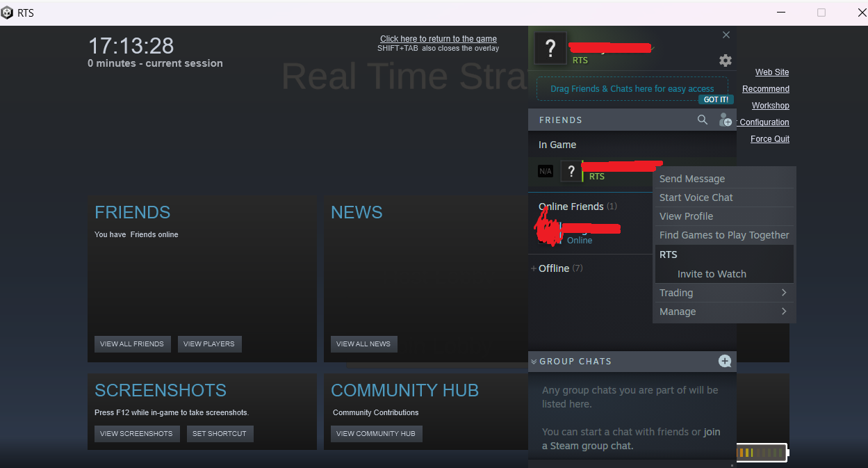Click the Force Quit link
The image size is (868, 468).
[x=770, y=139]
